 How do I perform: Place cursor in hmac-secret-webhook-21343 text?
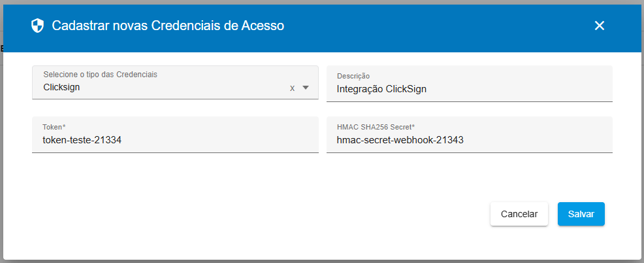point(400,140)
